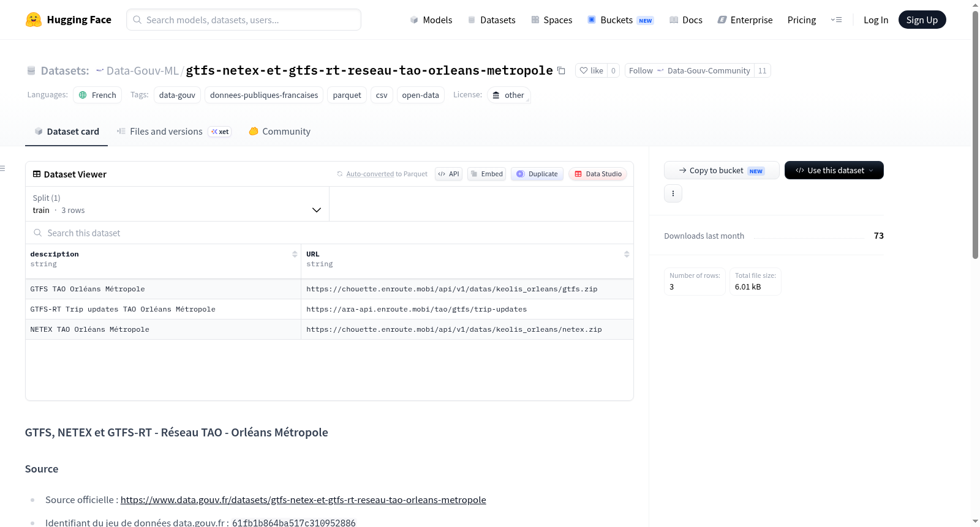
Task: Like this dataset with the heart button
Action: click(592, 70)
